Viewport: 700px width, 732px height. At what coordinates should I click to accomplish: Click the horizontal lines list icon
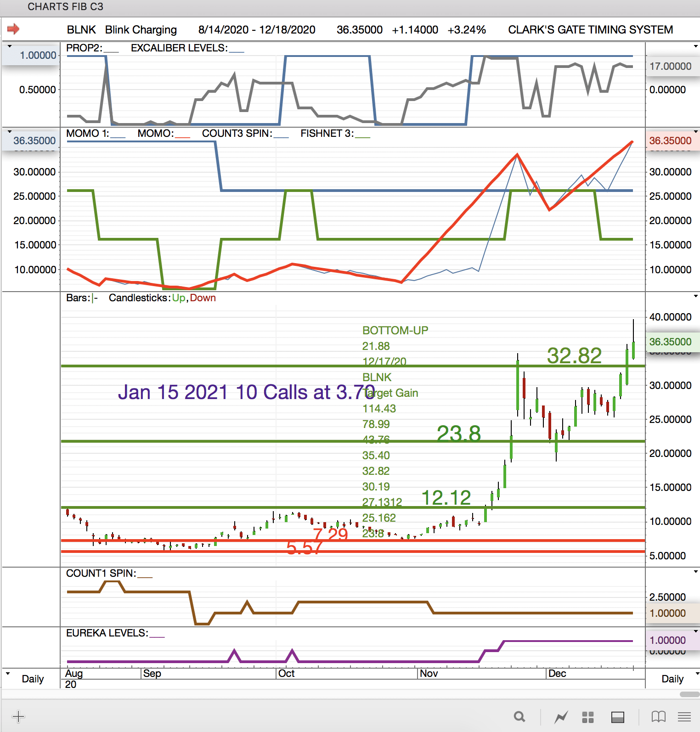684,716
